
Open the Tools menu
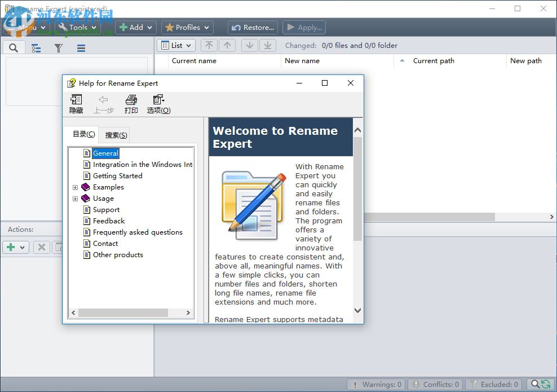coord(77,27)
